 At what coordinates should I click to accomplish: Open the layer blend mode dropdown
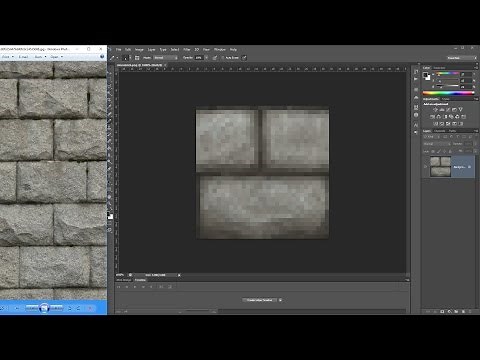(x=437, y=144)
